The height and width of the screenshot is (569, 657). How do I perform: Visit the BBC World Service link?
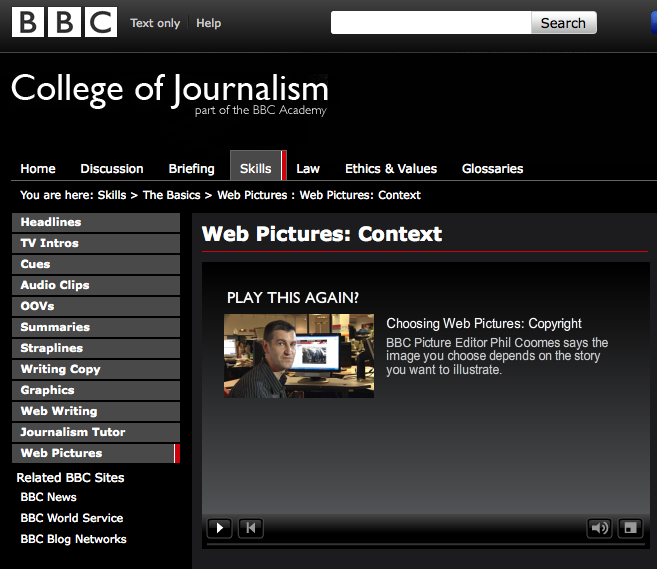(x=72, y=518)
